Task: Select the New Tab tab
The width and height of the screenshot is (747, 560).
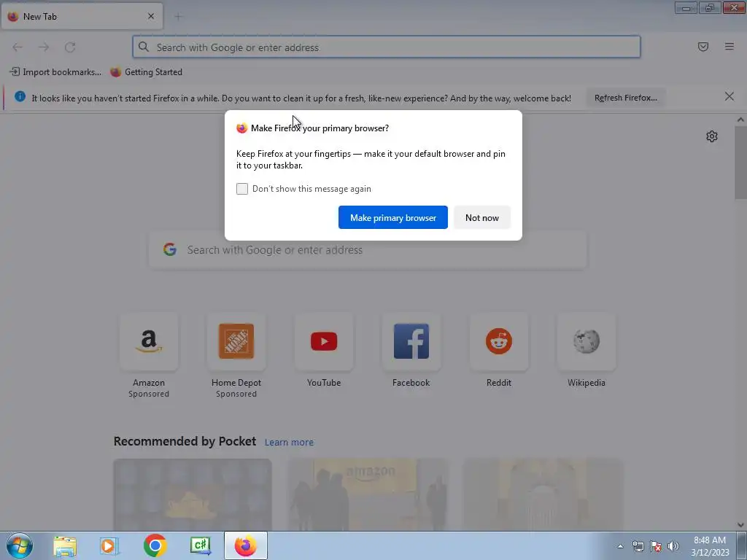Action: click(x=82, y=16)
